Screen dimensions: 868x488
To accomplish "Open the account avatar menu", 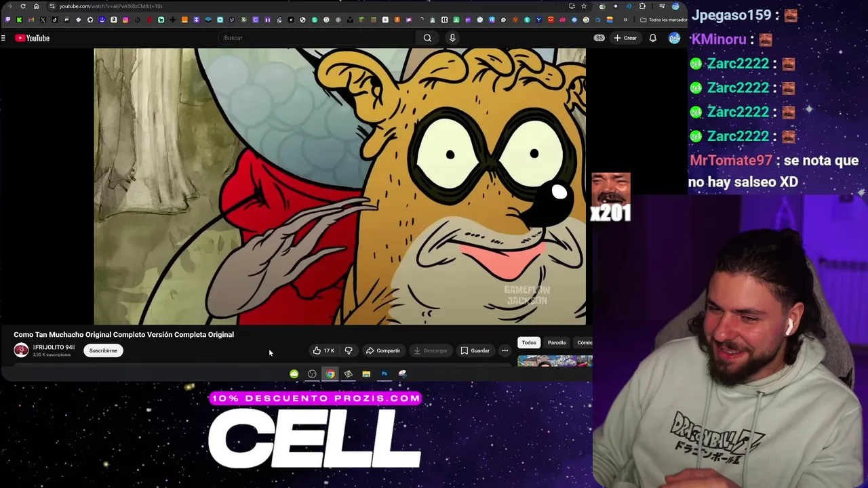I will (x=674, y=38).
